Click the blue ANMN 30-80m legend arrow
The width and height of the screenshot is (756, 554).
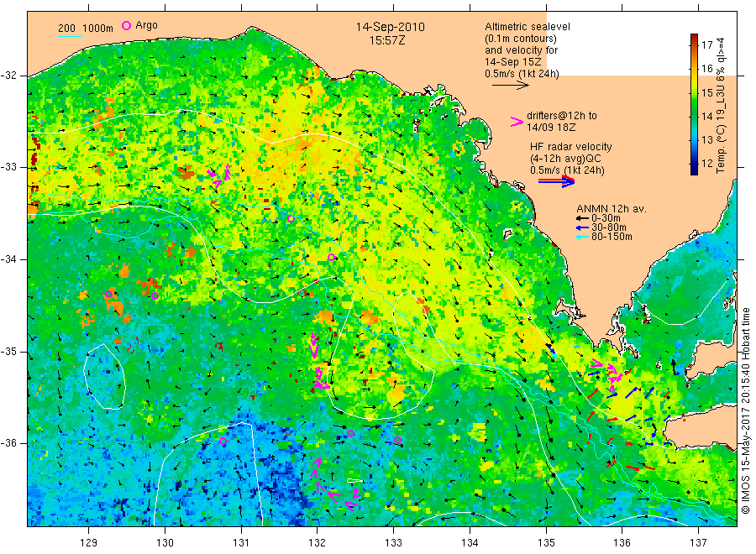(582, 227)
